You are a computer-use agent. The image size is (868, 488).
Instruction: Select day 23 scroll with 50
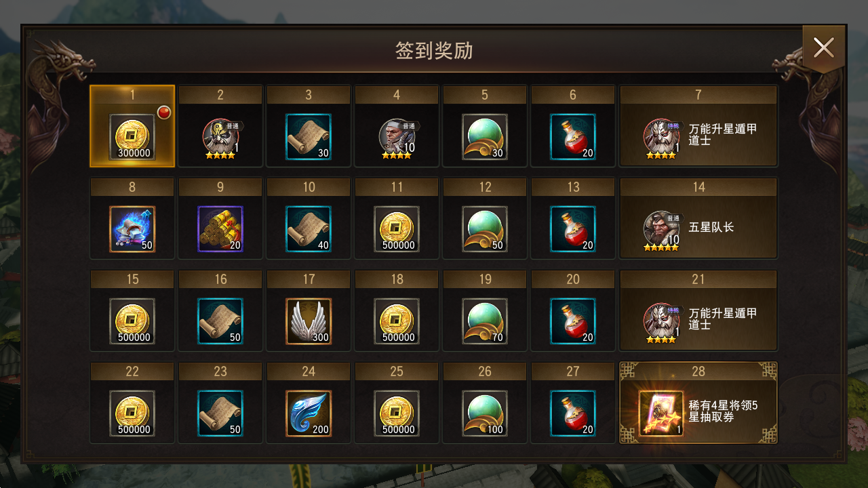[220, 413]
